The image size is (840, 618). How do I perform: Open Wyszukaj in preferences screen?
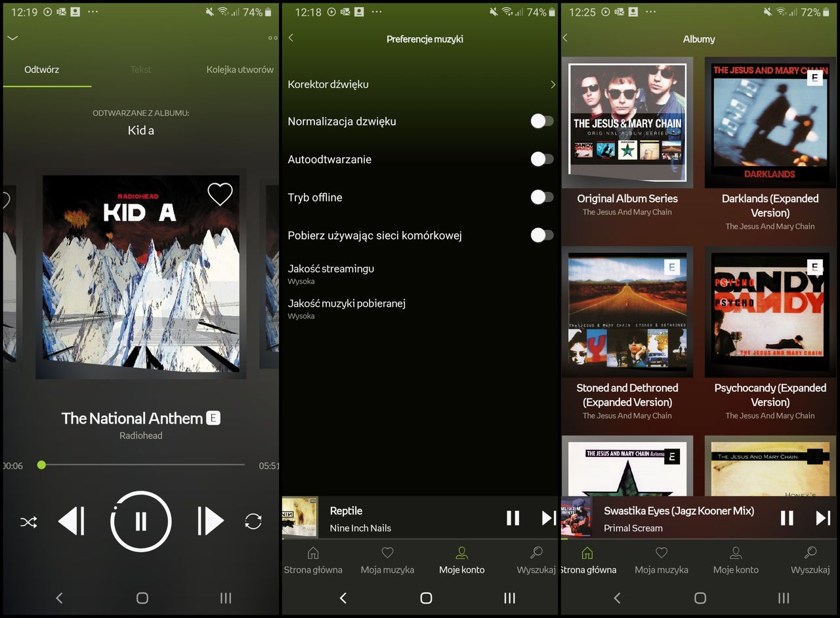coord(536,561)
